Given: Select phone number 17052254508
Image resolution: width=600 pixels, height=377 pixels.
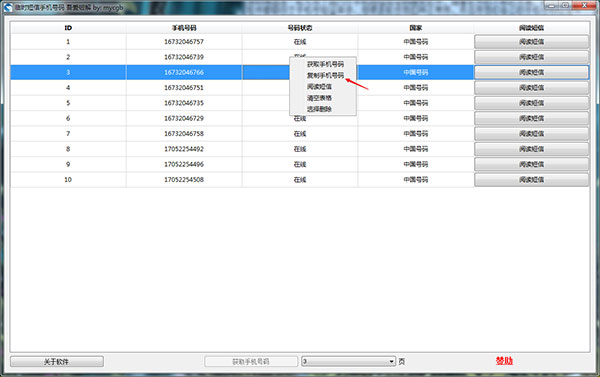Looking at the screenshot, I should click(184, 180).
